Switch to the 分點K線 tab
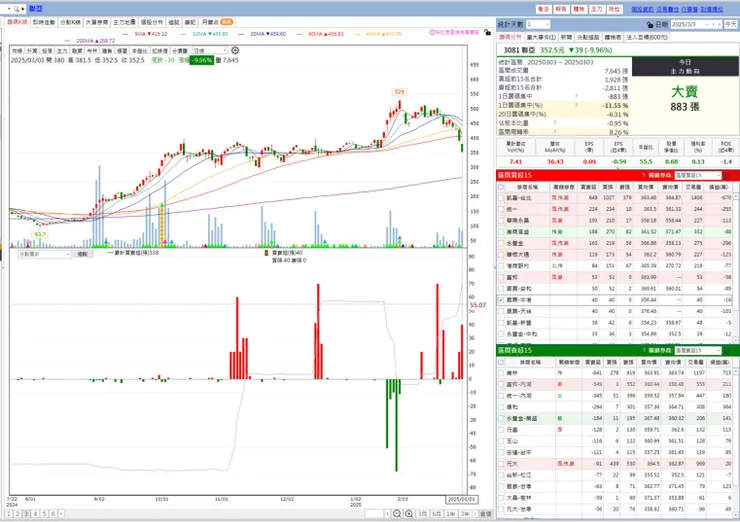Screen dimensions: 740x522 pos(71,22)
